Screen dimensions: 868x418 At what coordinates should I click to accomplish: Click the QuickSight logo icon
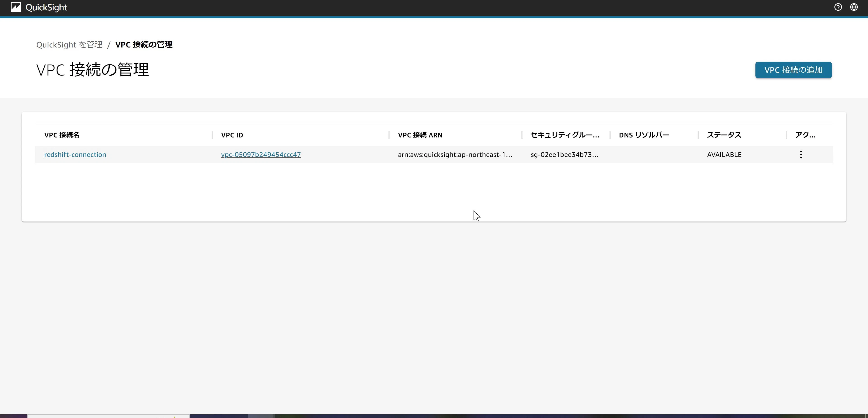16,7
